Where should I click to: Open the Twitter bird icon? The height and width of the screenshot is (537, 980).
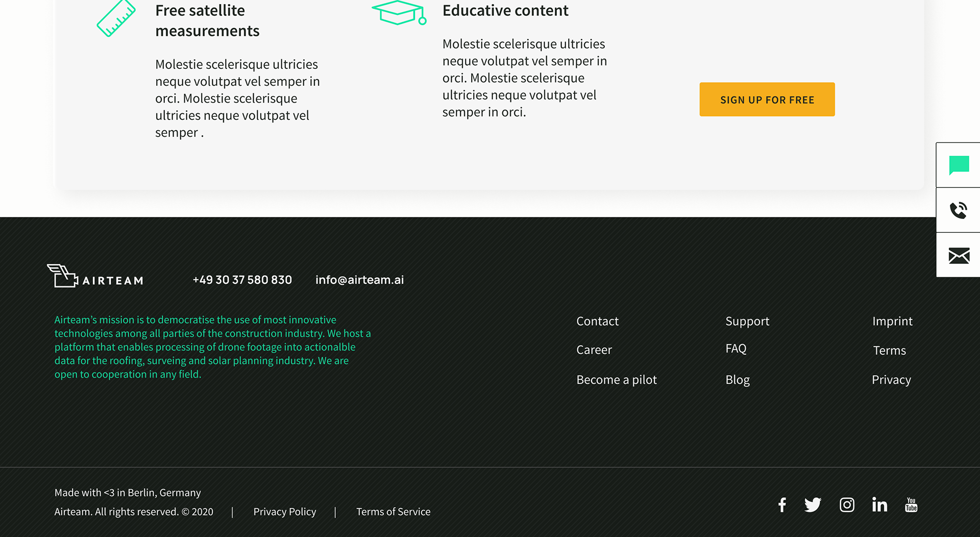tap(813, 505)
